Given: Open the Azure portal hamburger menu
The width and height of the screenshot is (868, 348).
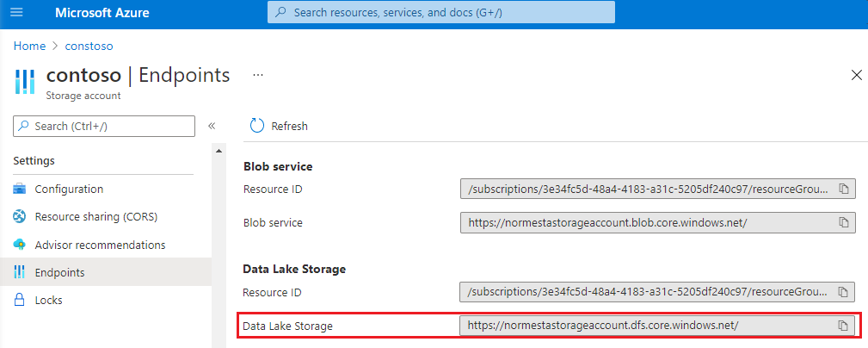Looking at the screenshot, I should pos(17,13).
